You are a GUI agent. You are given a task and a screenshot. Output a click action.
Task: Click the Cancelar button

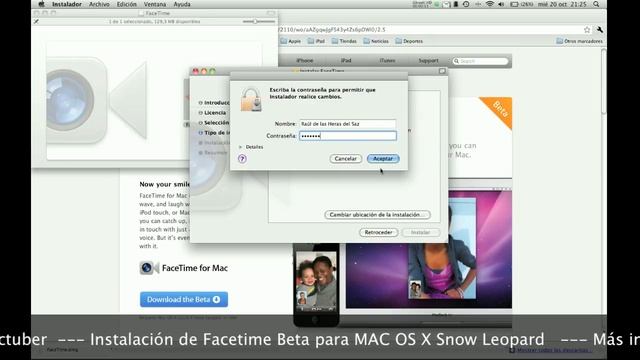click(345, 159)
